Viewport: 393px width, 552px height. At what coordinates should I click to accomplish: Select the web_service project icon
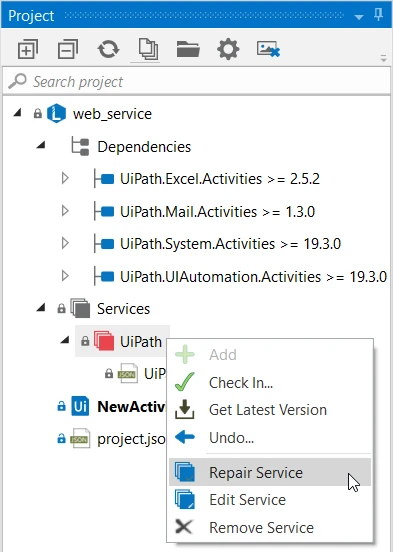click(x=56, y=113)
